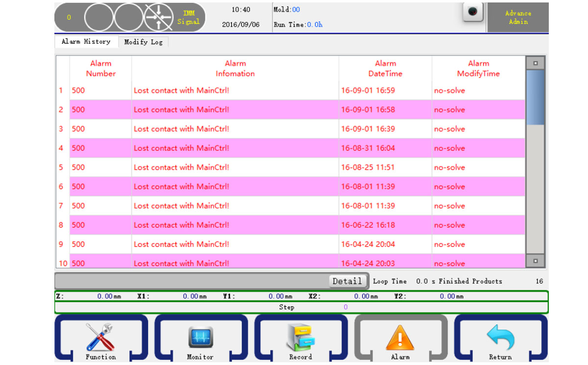This screenshot has height=365, width=588.
Task: Open the Monitor screen icon
Action: 200,338
